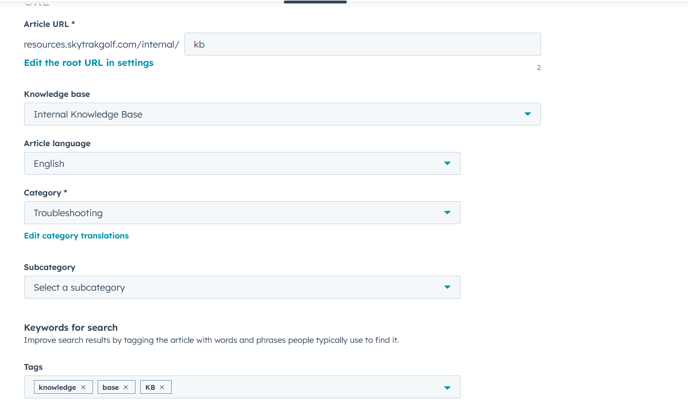Viewport: 688px width, 403px height.
Task: Expand the Tags field caret arrow
Action: 447,387
